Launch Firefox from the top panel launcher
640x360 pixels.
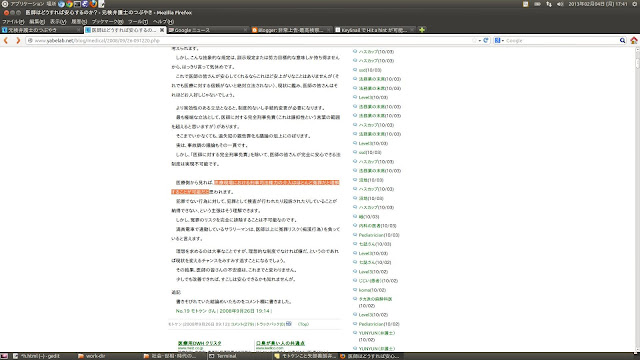pyautogui.click(x=93, y=4)
